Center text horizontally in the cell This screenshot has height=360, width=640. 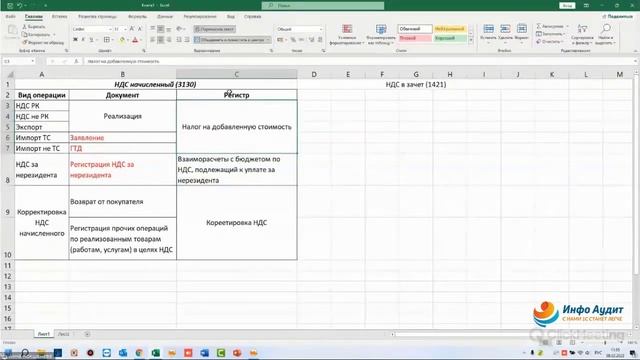click(x=161, y=40)
